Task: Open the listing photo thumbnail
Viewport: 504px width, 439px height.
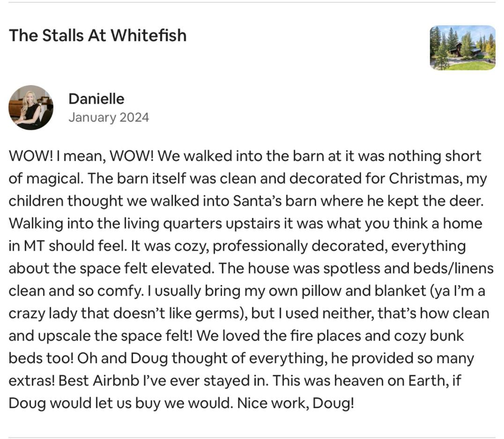Action: (x=462, y=48)
